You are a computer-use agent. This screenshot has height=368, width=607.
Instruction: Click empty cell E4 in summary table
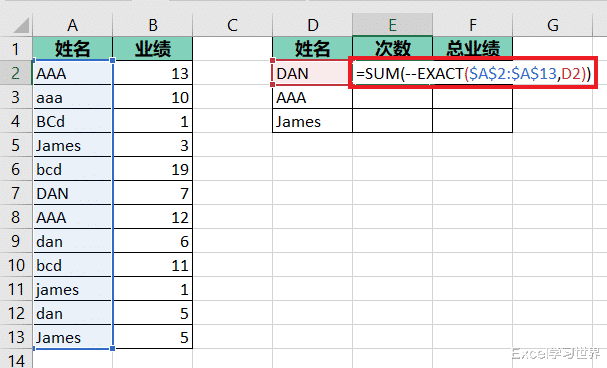click(x=393, y=121)
